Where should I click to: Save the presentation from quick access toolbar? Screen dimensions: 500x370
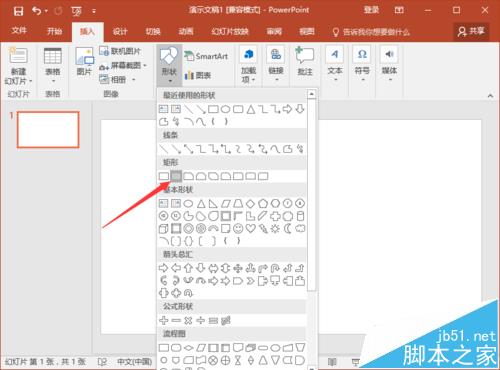18,11
